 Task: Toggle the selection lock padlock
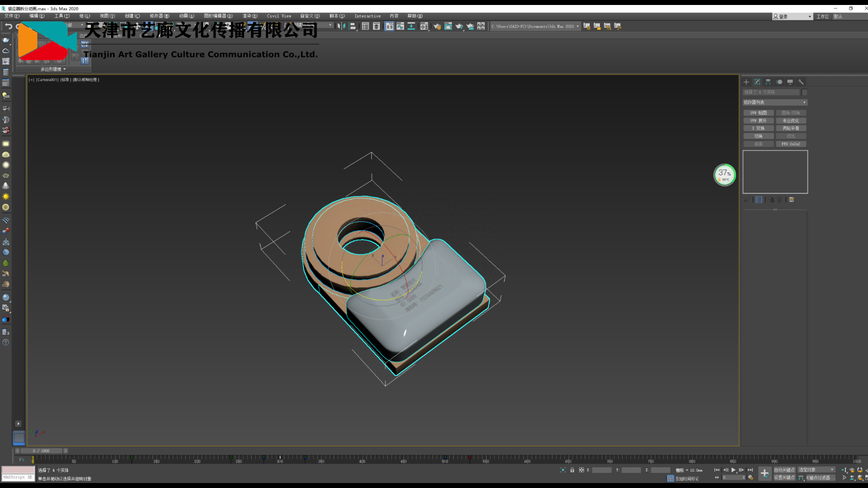(x=572, y=470)
